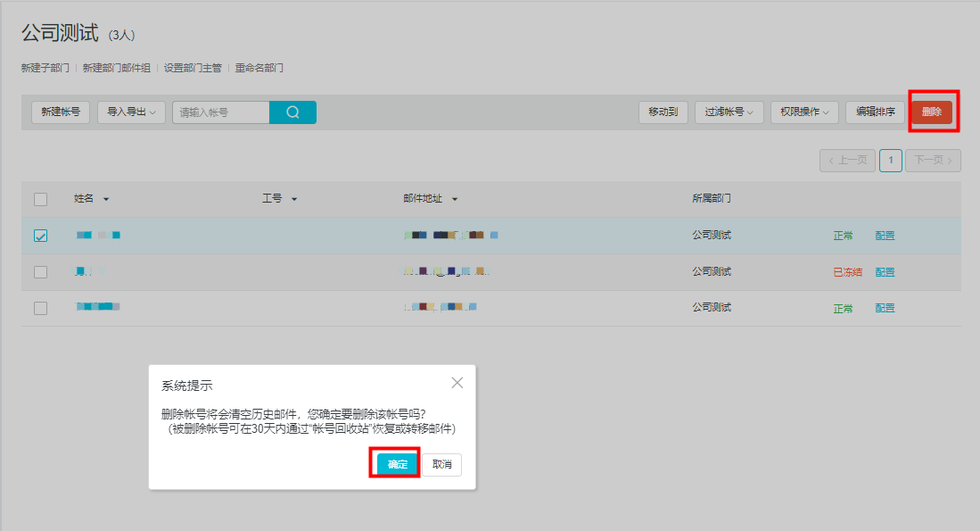
Task: Open the 过滤帐号 filter dropdown
Action: pyautogui.click(x=729, y=112)
